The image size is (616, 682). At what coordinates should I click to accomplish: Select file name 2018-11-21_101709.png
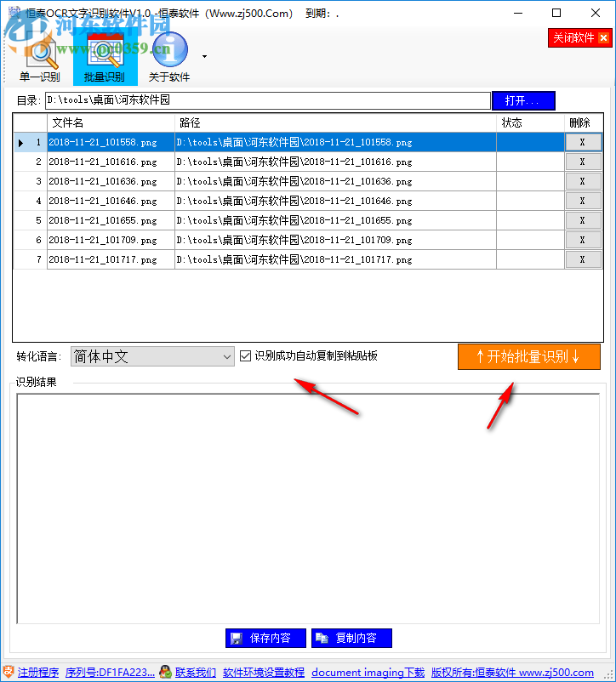point(111,240)
